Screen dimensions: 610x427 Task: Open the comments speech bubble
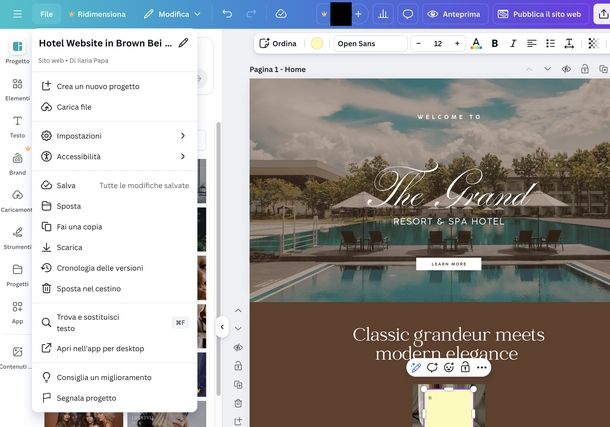tap(407, 14)
